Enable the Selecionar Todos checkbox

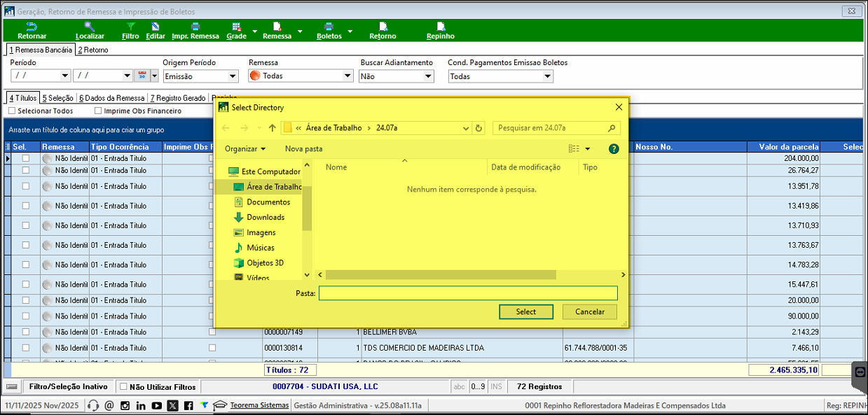point(12,111)
